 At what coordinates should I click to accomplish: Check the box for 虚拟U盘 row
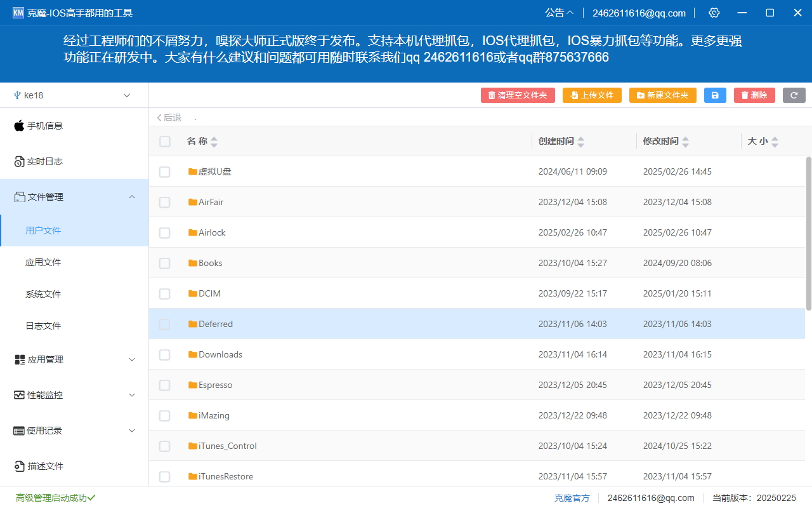point(165,171)
